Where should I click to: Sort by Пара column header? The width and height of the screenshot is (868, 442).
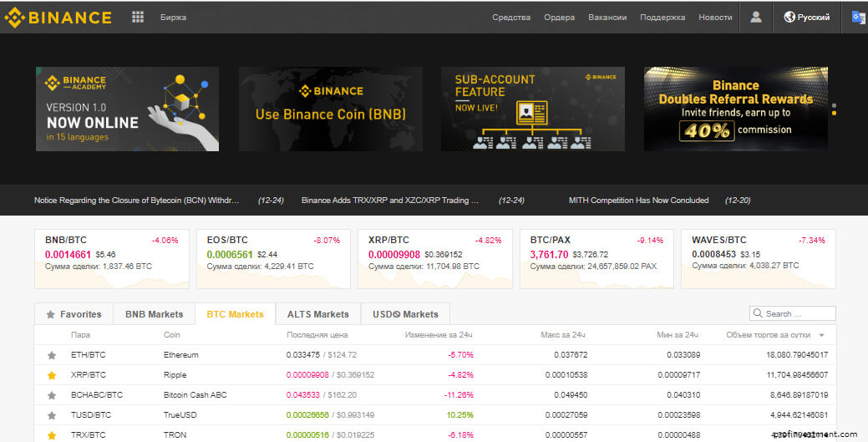point(80,335)
